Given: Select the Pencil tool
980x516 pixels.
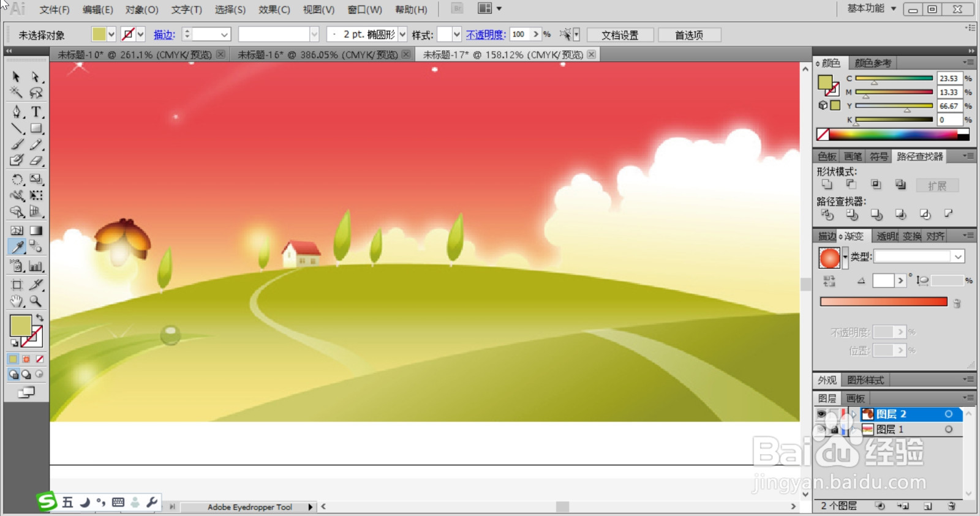Looking at the screenshot, I should 36,144.
